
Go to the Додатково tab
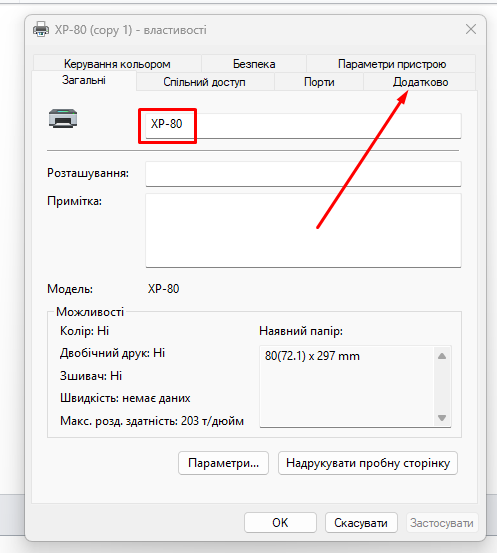[x=420, y=82]
